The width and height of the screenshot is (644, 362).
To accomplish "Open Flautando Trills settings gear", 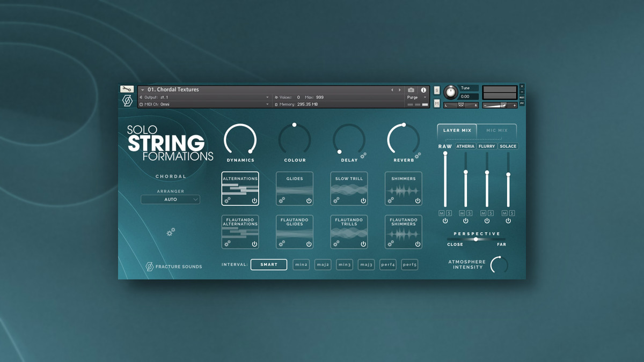I will pyautogui.click(x=336, y=243).
